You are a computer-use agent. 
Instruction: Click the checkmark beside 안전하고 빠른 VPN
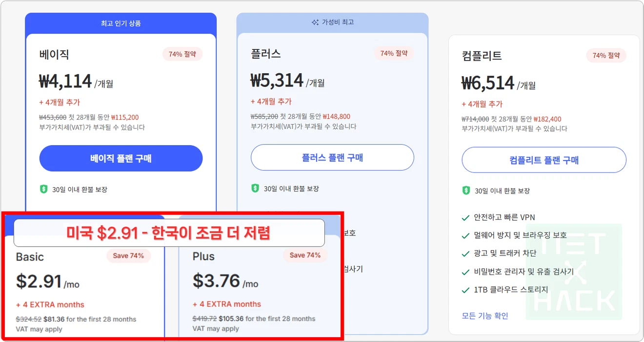click(x=465, y=217)
